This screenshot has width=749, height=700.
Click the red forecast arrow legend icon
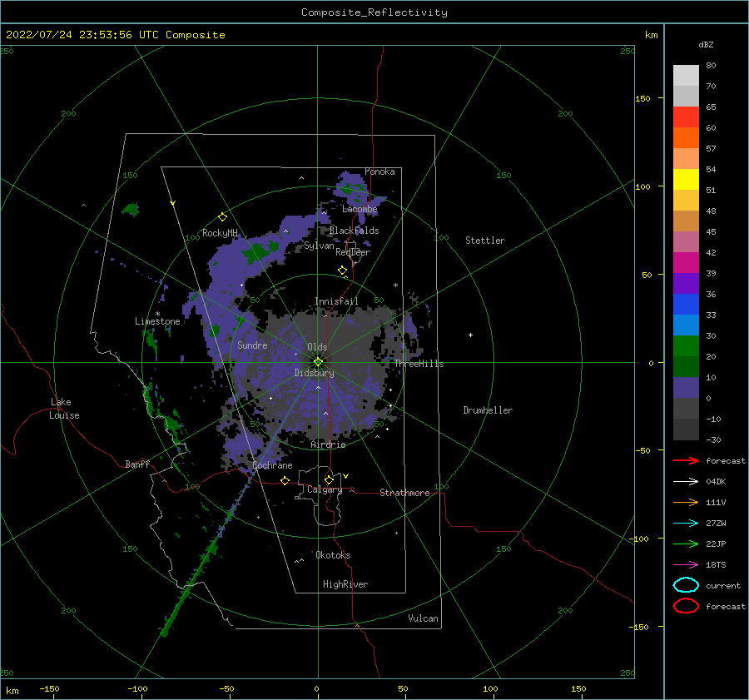tap(686, 460)
